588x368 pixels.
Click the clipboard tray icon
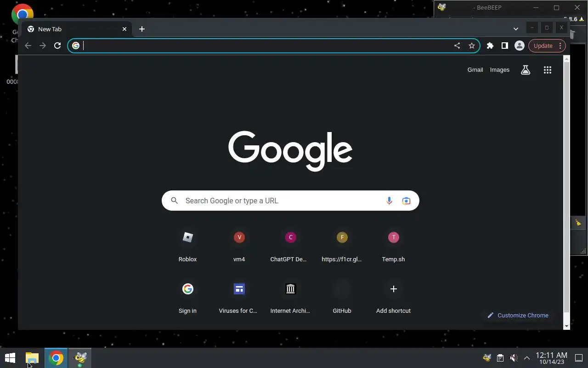click(500, 358)
